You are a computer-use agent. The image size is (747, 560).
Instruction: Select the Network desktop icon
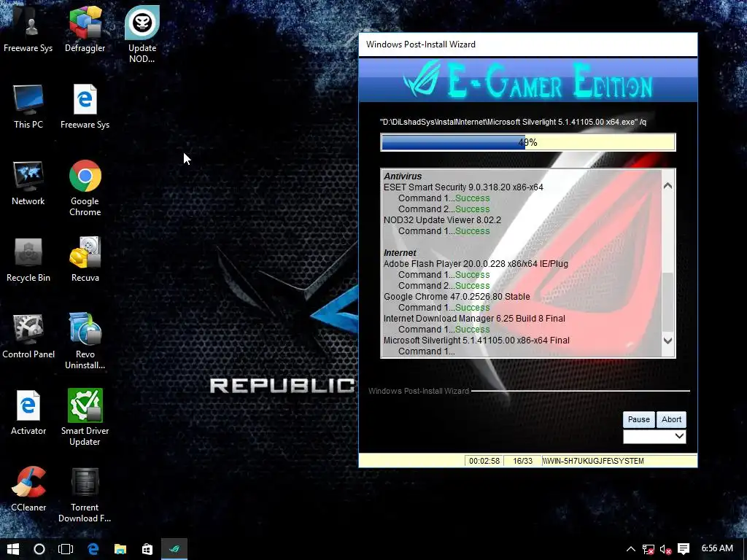(x=28, y=182)
